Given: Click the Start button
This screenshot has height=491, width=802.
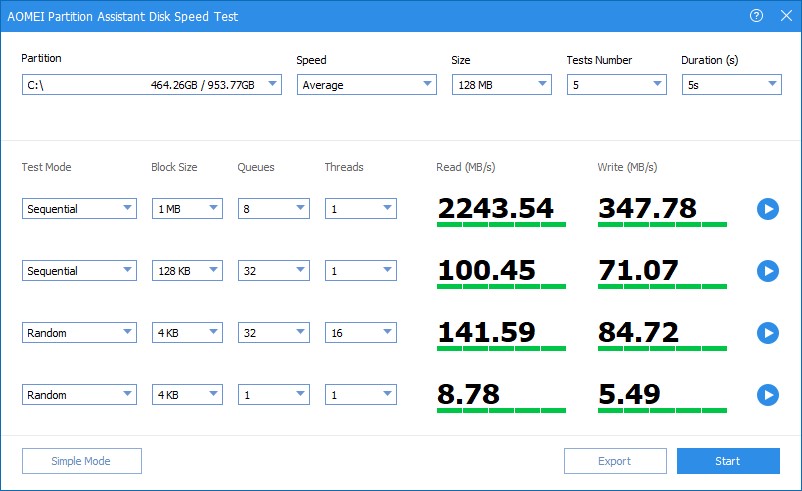Looking at the screenshot, I should [728, 461].
